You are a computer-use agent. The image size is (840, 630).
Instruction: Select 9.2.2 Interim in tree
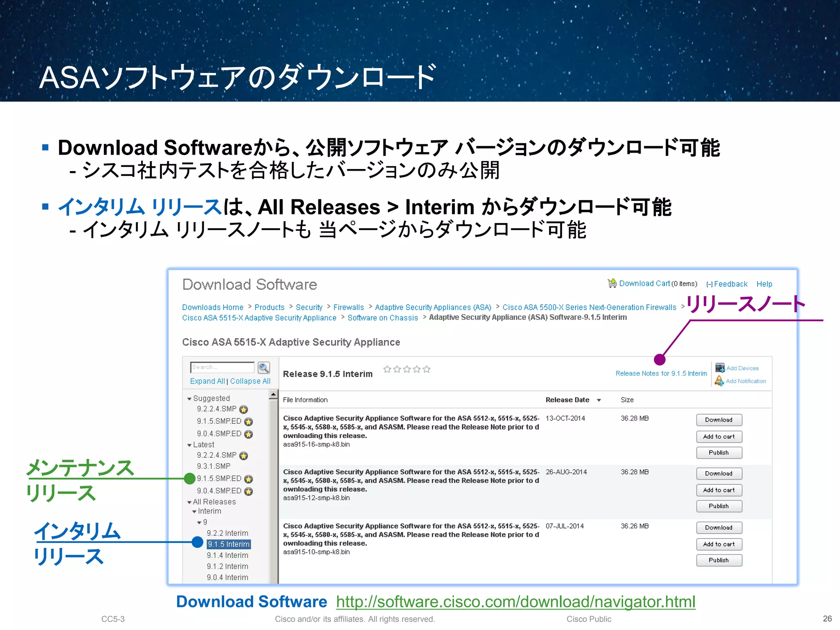[x=228, y=533]
